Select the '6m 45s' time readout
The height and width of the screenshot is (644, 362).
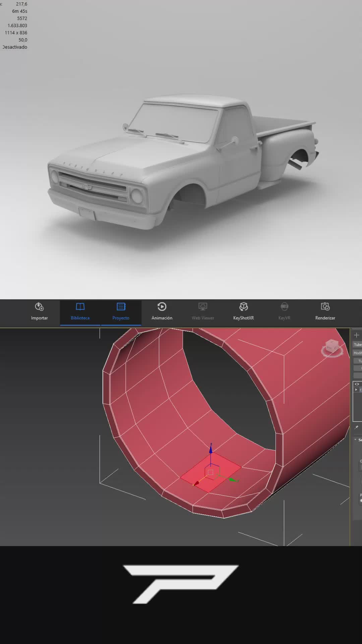(x=19, y=11)
